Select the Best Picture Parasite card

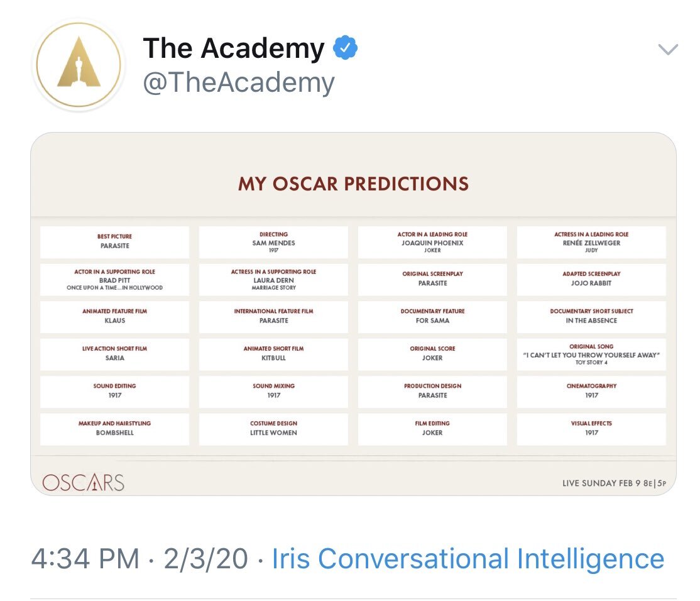coord(114,242)
